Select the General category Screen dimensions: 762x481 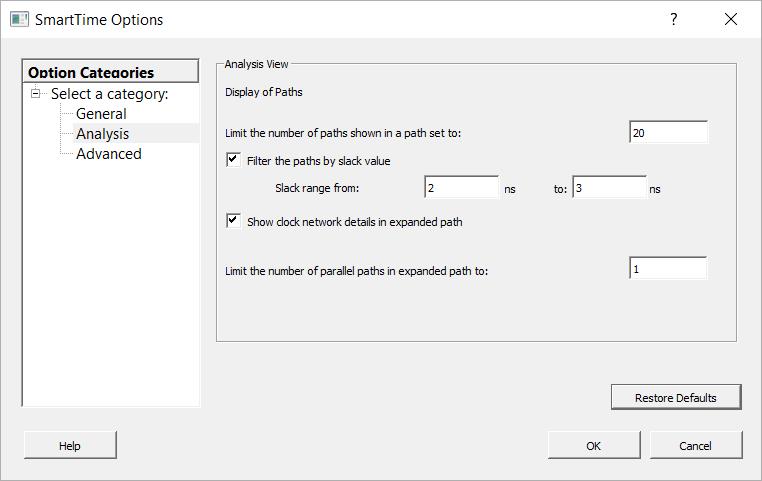(x=101, y=114)
